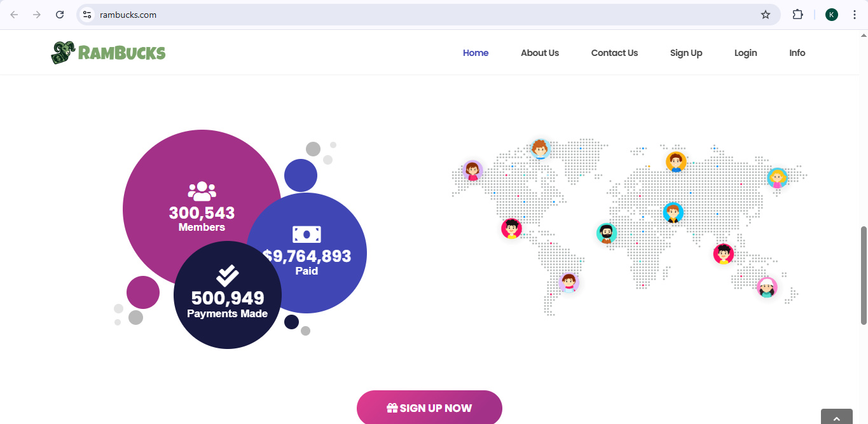Open the browser Extensions puzzle icon
The width and height of the screenshot is (868, 424).
tap(797, 15)
